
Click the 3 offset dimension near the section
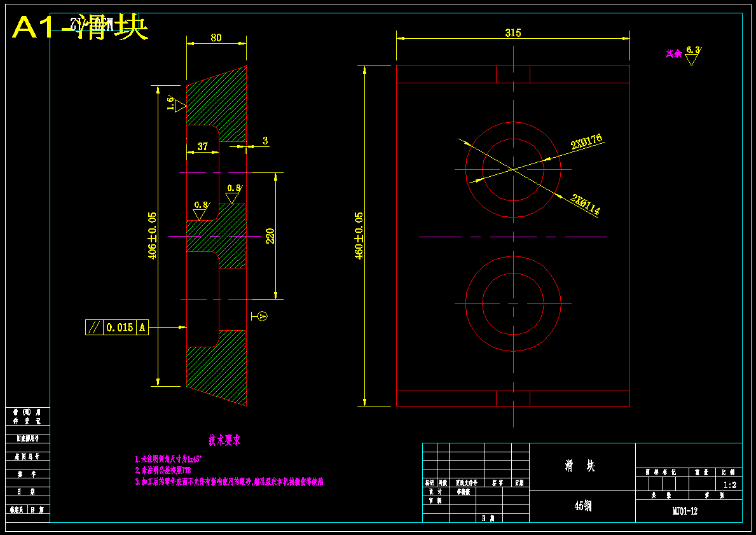click(265, 141)
